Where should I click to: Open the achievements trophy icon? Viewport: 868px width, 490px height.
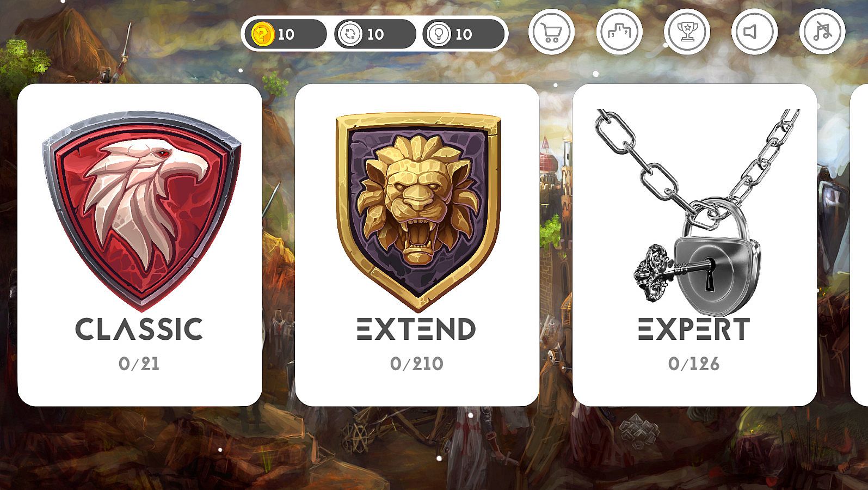[687, 32]
